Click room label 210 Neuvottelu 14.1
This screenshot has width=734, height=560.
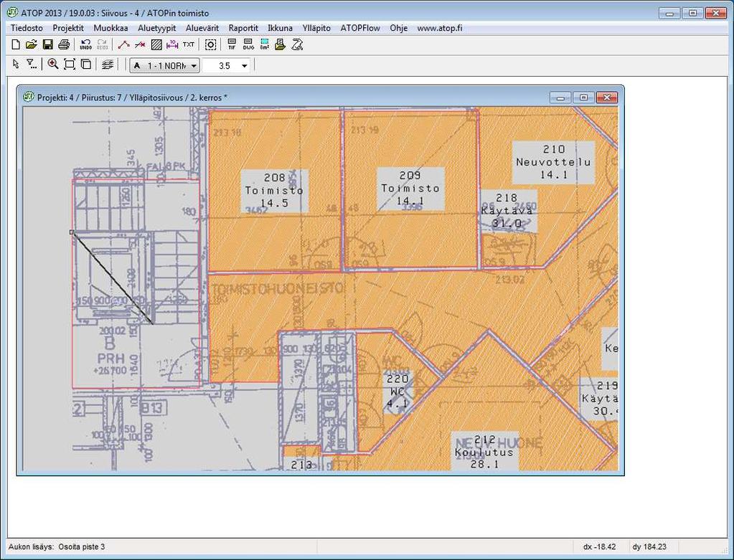(553, 162)
